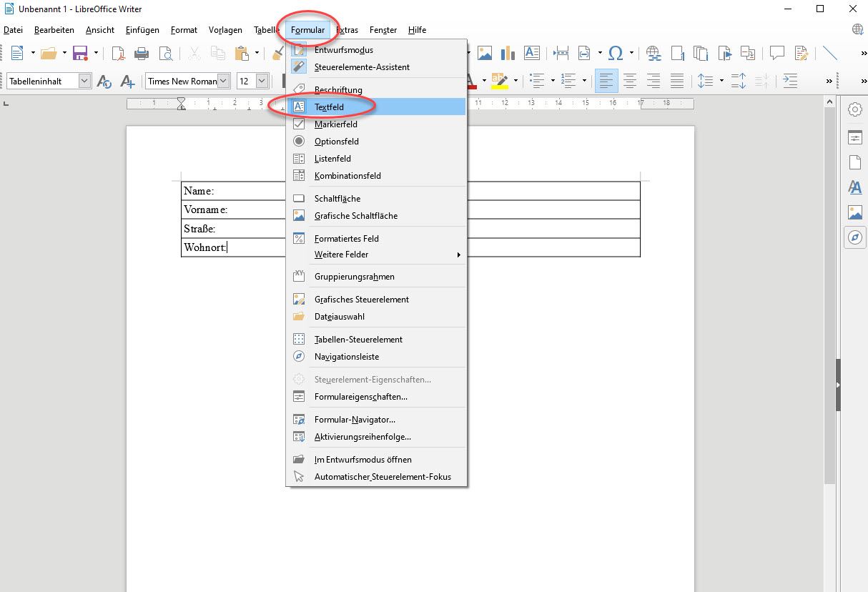This screenshot has height=592, width=868.
Task: Toggle Automatischer Steuerelement-Fokus
Action: (376, 477)
